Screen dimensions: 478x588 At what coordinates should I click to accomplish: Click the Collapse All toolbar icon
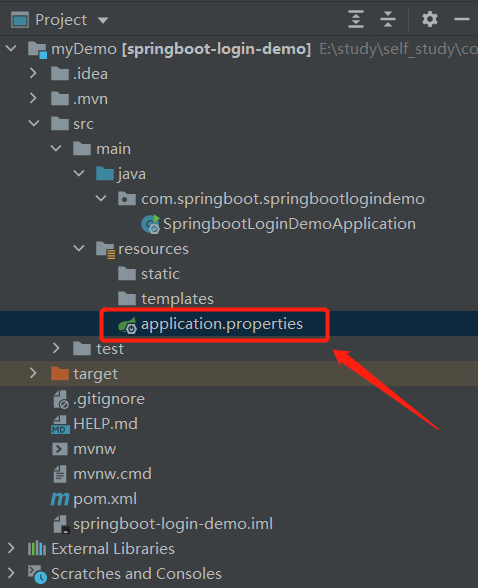tap(388, 19)
